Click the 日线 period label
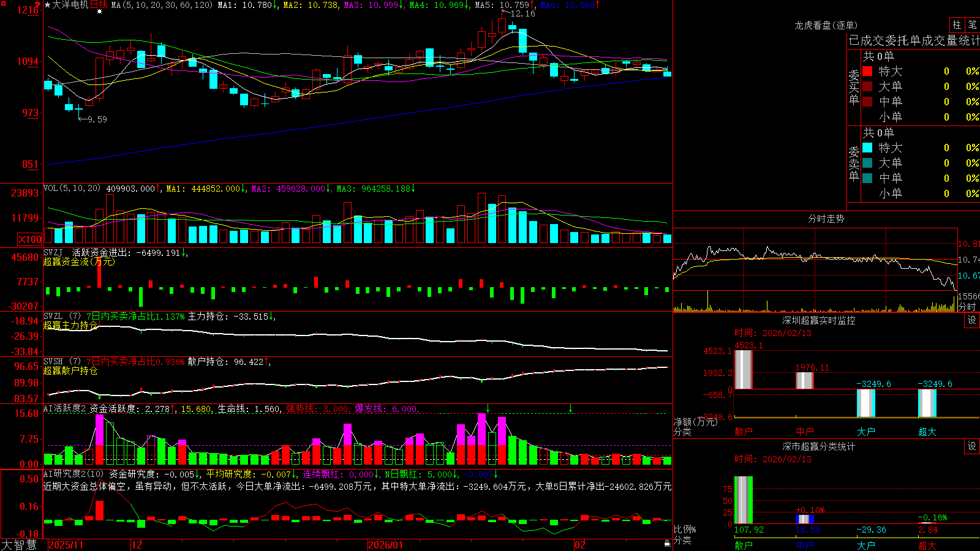 [x=99, y=5]
